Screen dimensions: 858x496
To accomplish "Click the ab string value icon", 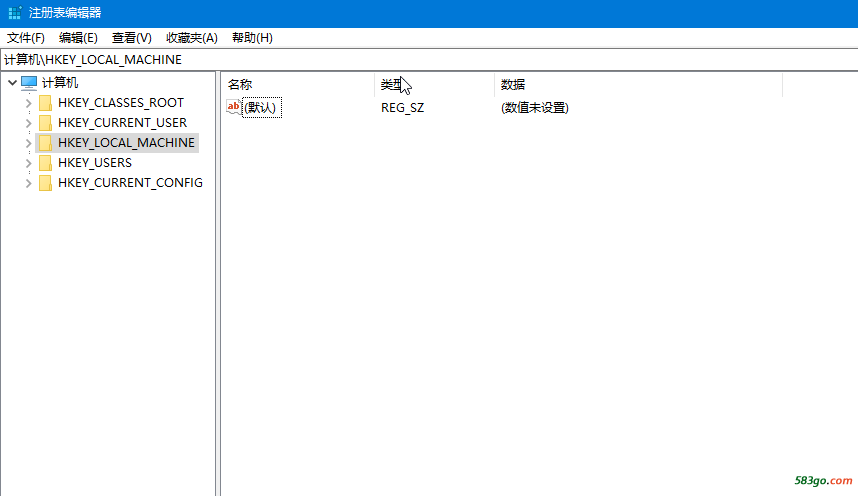I will tap(234, 107).
